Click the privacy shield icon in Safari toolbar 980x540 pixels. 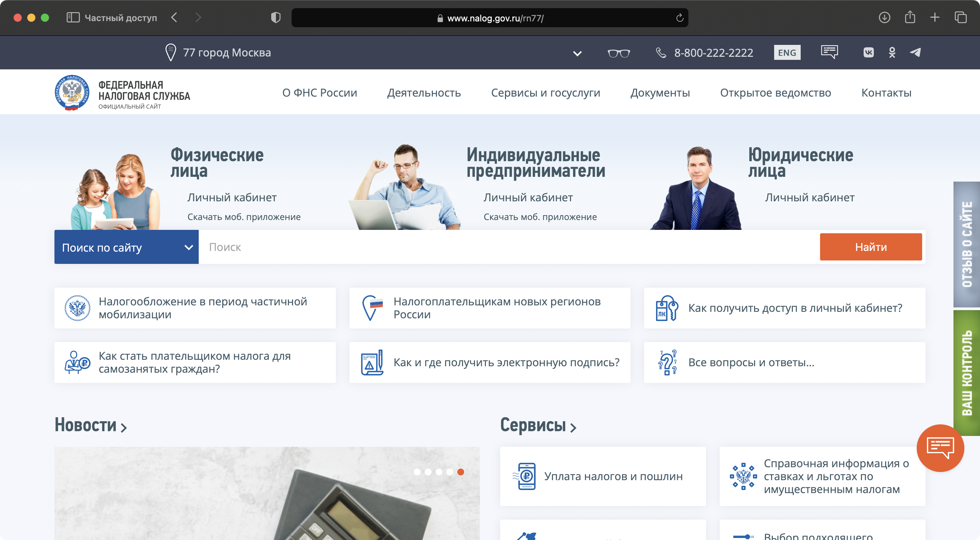(276, 17)
